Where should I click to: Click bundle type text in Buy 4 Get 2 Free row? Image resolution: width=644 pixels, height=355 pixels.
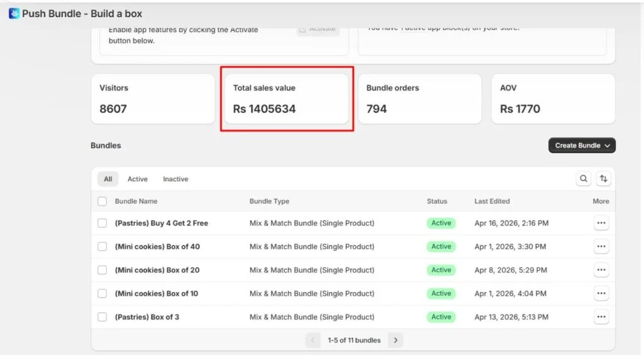312,223
